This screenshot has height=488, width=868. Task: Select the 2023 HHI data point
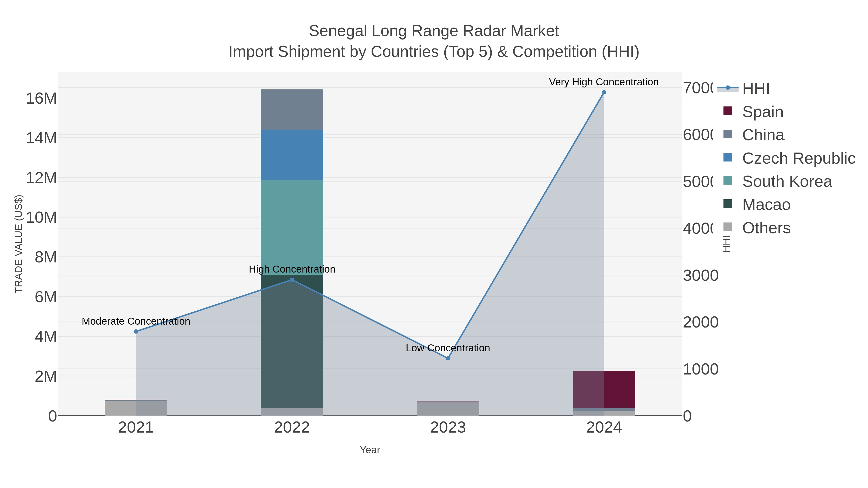click(x=448, y=358)
